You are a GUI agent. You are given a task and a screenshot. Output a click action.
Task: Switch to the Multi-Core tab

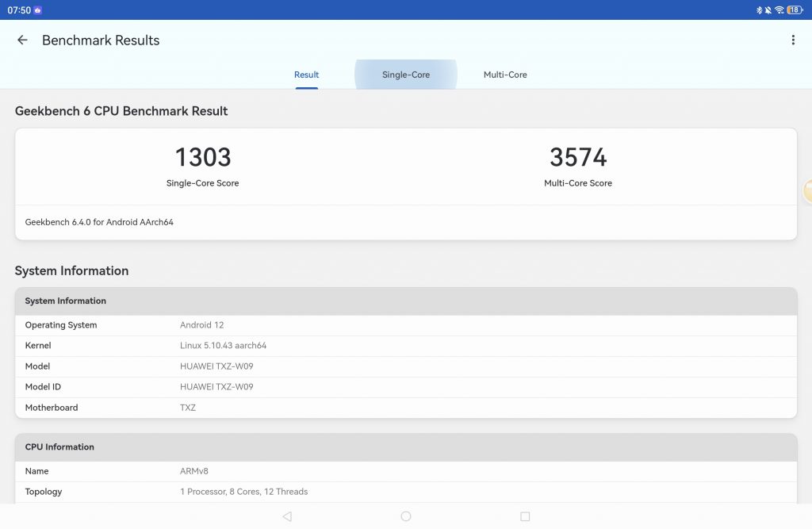[x=505, y=75]
